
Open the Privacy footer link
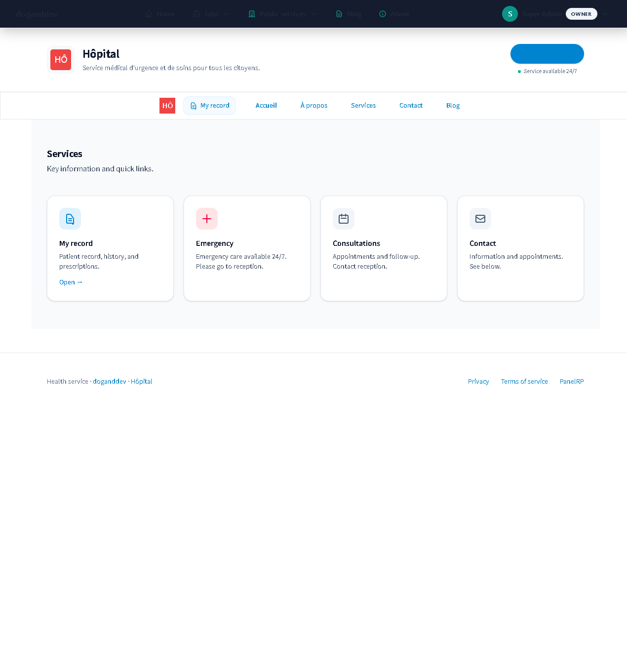click(x=478, y=382)
